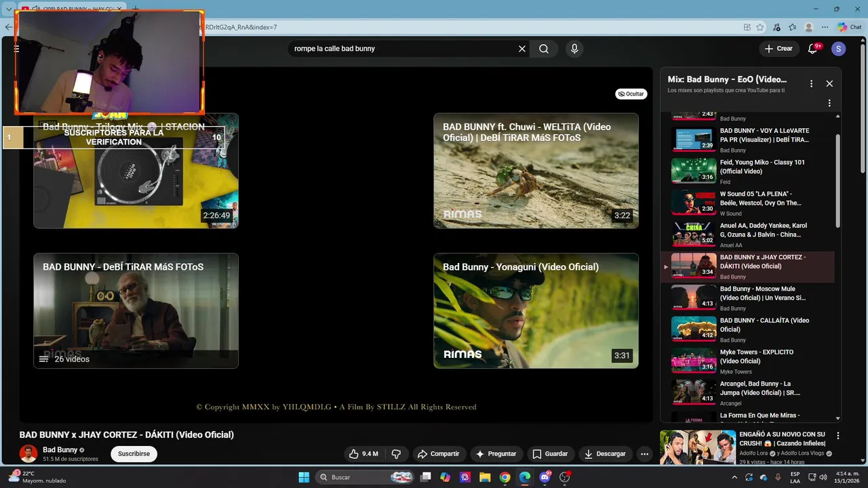Open Edge settings and more menu
The width and height of the screenshot is (868, 488).
pos(825,27)
